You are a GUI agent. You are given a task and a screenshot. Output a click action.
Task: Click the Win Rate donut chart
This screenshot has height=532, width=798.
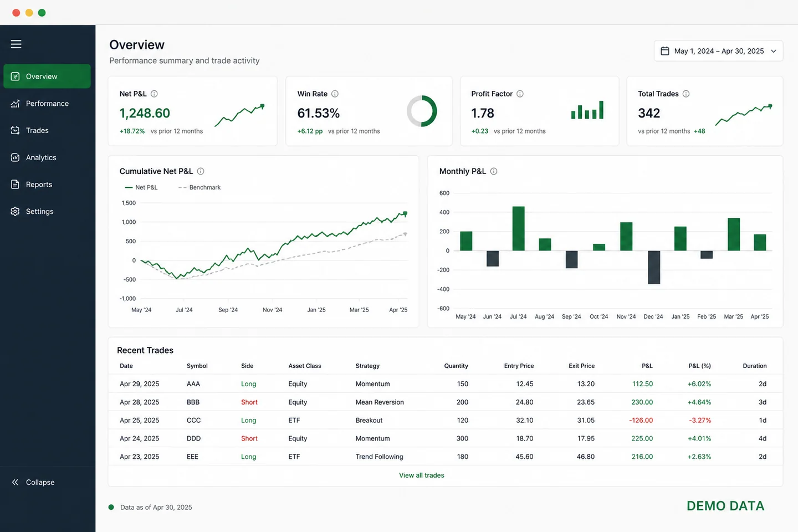point(422,111)
